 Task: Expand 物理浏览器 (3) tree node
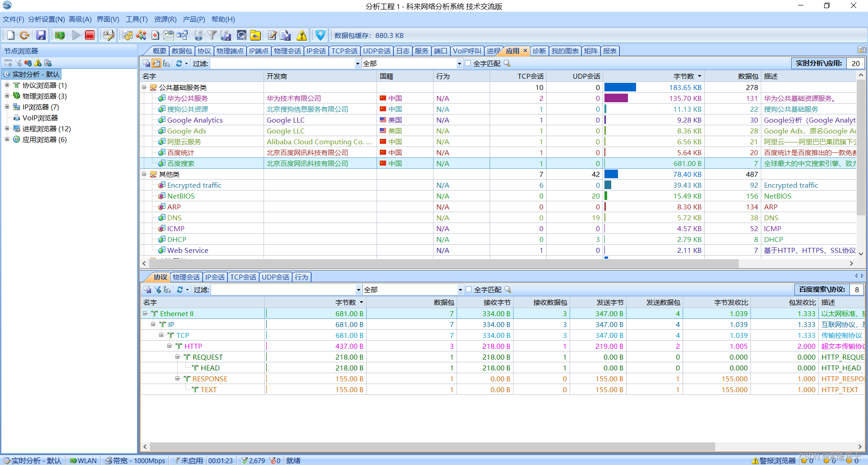coord(7,96)
